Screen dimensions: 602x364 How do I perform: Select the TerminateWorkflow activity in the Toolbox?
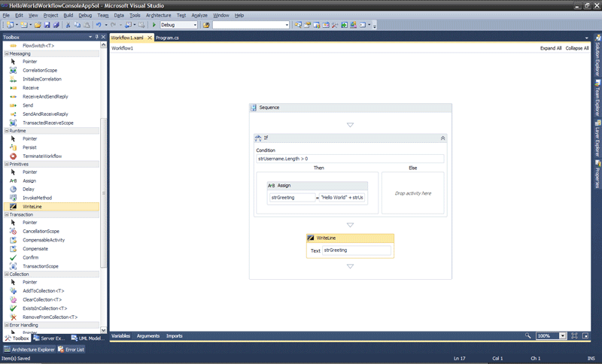(x=51, y=156)
